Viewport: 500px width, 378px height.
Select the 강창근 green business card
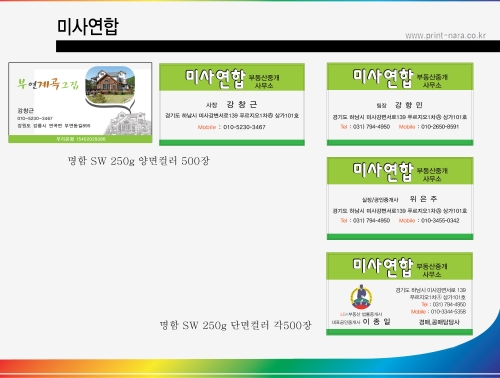(x=232, y=104)
